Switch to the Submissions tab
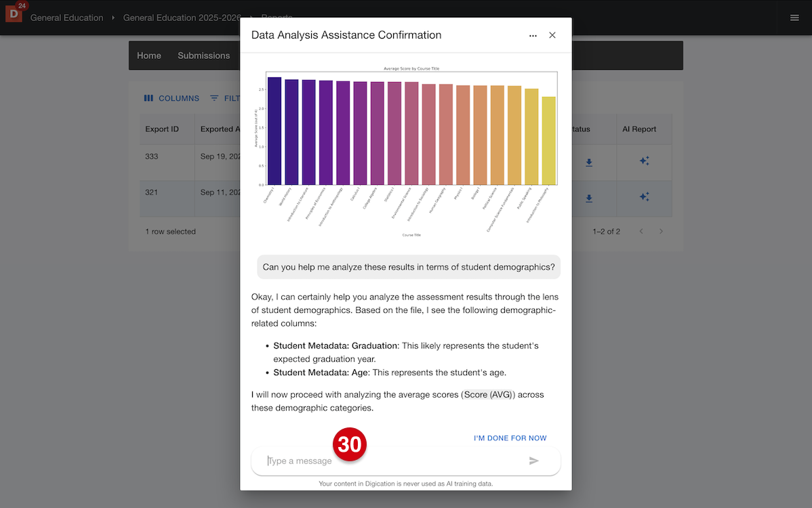Screen dimensions: 812x508 [x=203, y=56]
